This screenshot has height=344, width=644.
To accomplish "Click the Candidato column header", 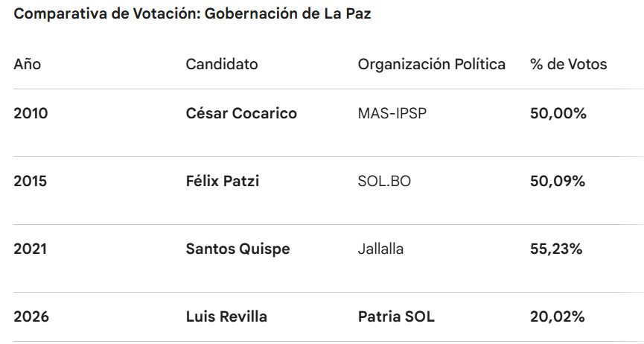I will pos(222,64).
